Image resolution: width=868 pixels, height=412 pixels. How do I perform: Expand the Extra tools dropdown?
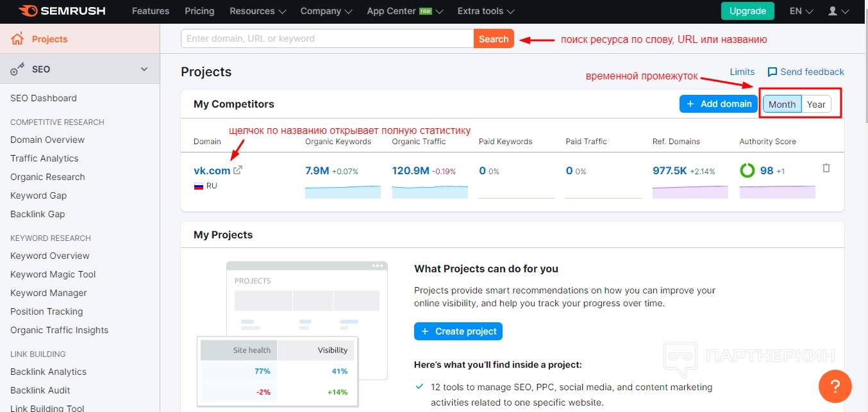(486, 11)
